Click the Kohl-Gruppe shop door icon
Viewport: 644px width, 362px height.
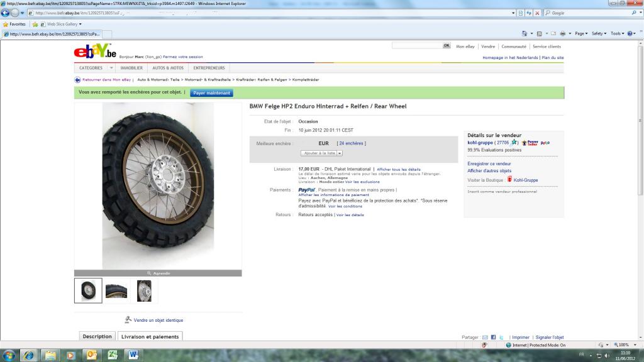click(509, 179)
